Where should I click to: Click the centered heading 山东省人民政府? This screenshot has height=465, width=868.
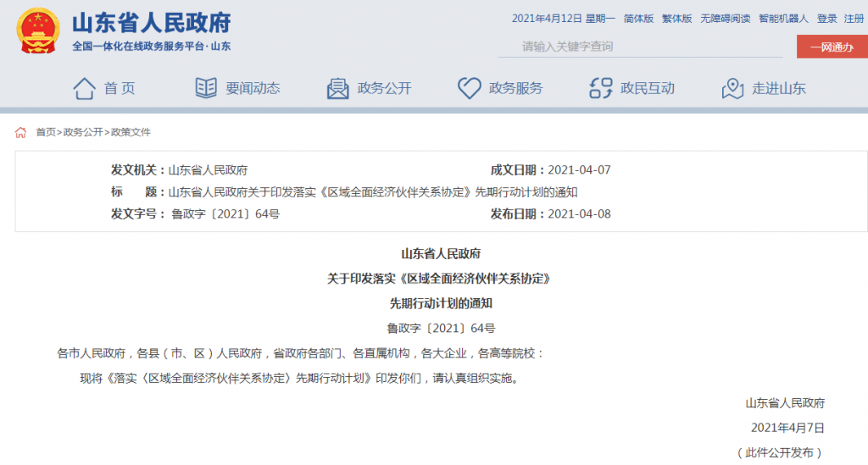(441, 254)
